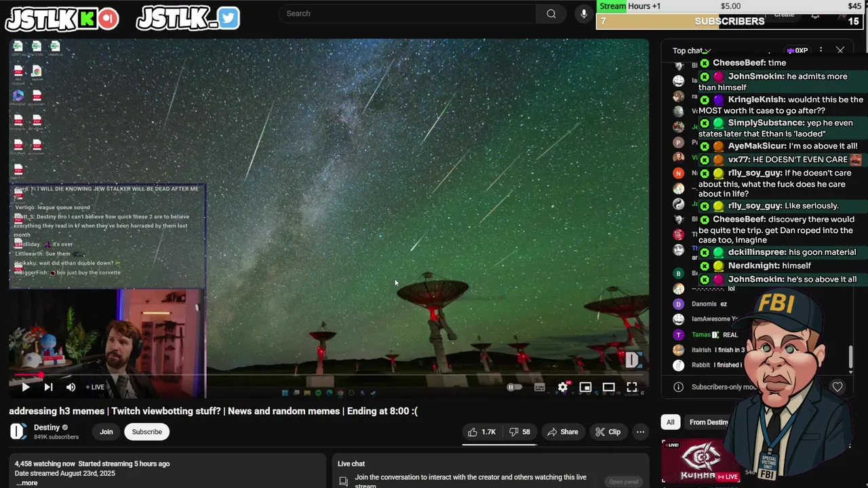Open the Destiny channel name link
This screenshot has height=488, width=868.
tap(47, 427)
